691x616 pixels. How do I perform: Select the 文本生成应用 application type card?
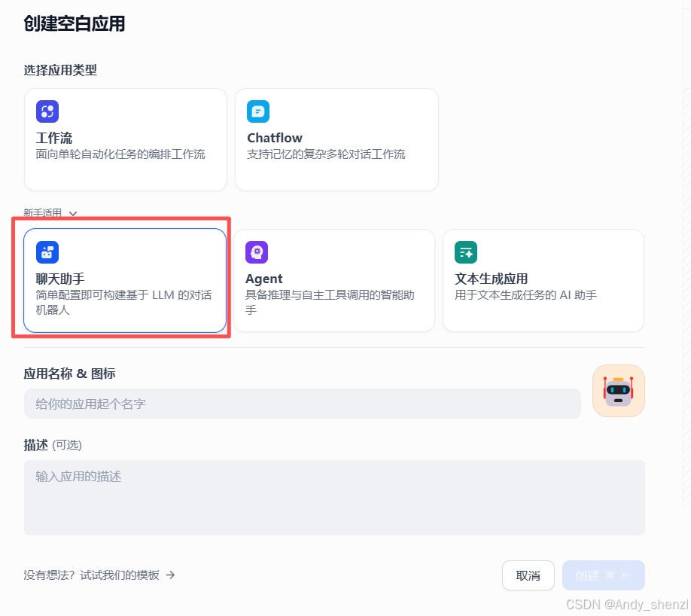(x=543, y=280)
